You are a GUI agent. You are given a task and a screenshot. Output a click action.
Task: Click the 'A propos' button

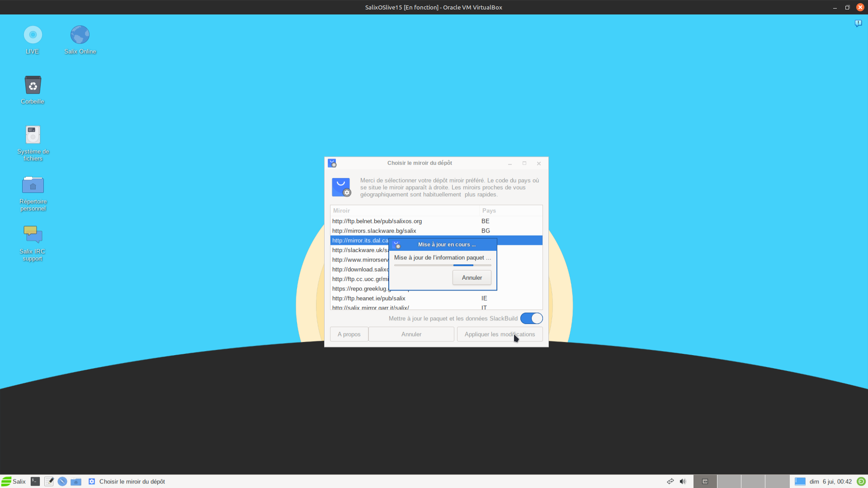pyautogui.click(x=349, y=334)
